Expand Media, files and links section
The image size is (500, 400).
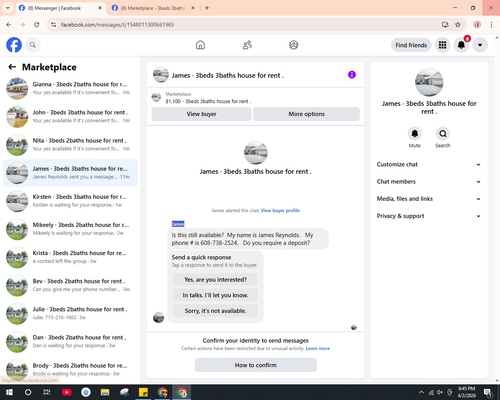pos(429,199)
